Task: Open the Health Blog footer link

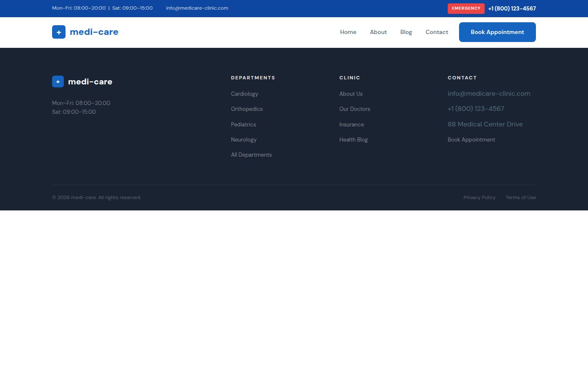Action: pyautogui.click(x=354, y=139)
